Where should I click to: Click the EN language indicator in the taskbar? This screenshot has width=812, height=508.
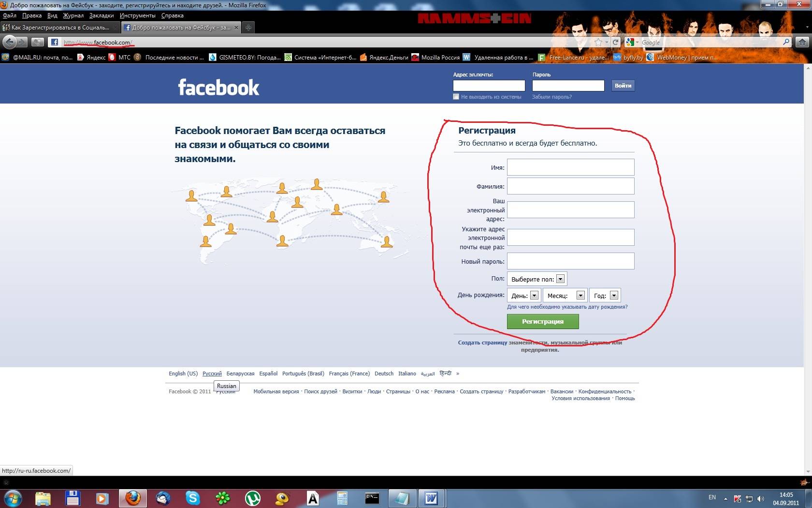pyautogui.click(x=712, y=497)
